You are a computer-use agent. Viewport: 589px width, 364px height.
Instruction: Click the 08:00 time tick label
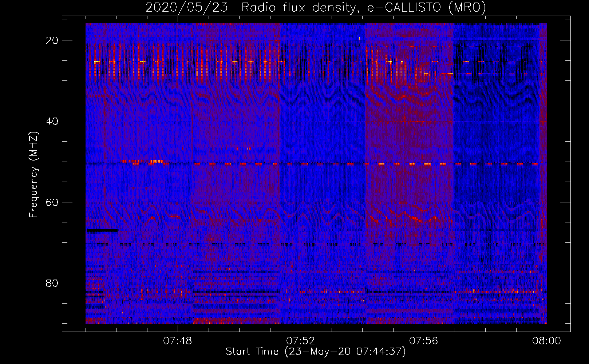pos(547,341)
